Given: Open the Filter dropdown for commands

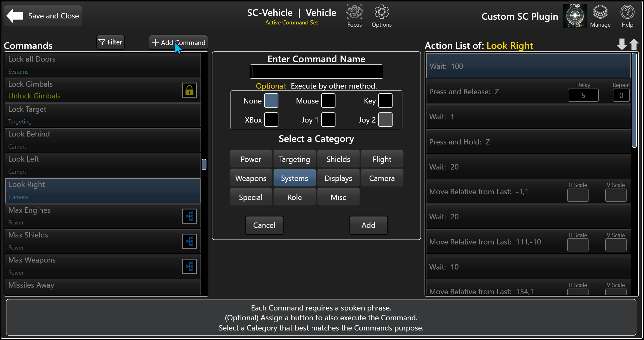Looking at the screenshot, I should [x=110, y=42].
